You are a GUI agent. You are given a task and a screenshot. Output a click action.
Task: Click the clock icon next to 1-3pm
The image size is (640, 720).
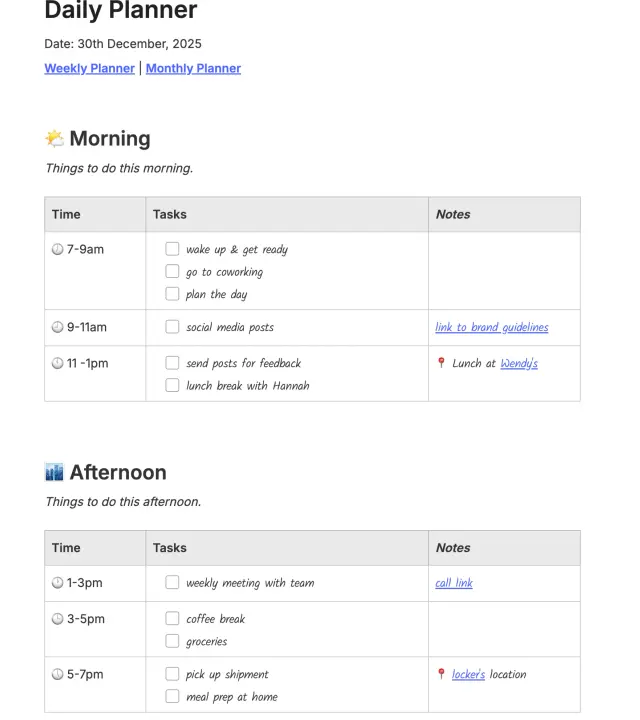tap(57, 583)
